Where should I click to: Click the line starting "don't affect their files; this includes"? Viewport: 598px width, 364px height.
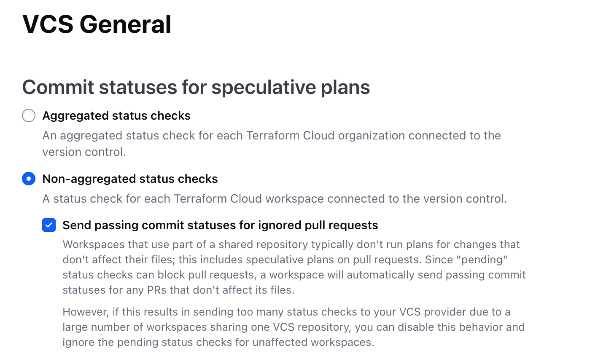click(285, 260)
